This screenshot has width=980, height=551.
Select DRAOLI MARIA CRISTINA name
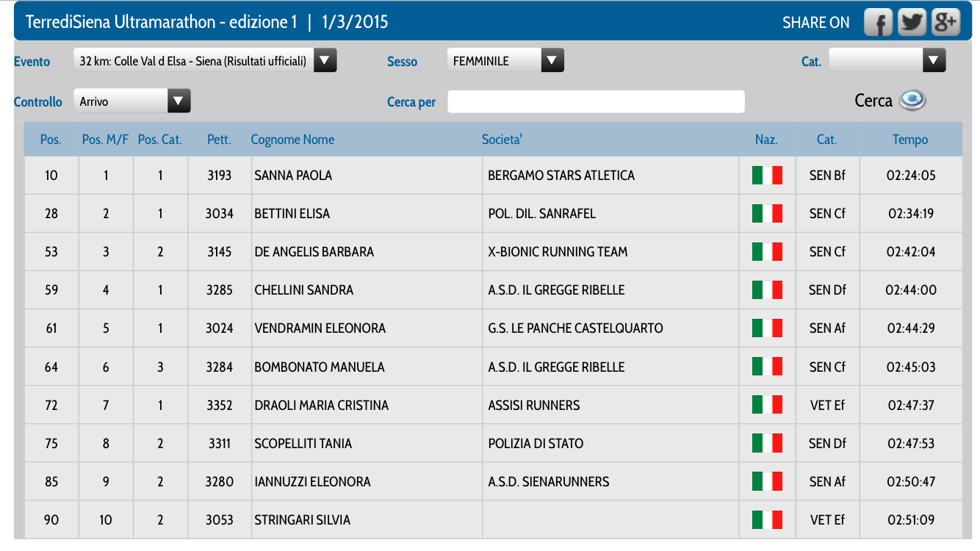[x=321, y=405]
